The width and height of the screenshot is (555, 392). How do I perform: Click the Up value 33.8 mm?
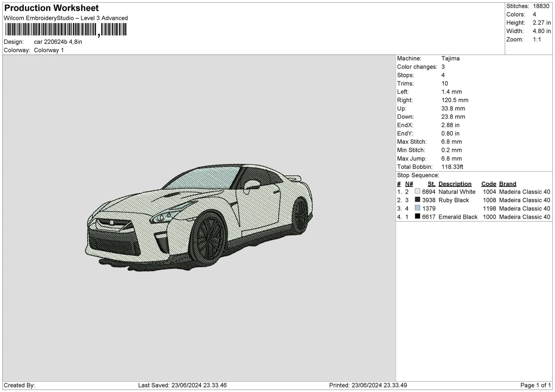(x=453, y=109)
